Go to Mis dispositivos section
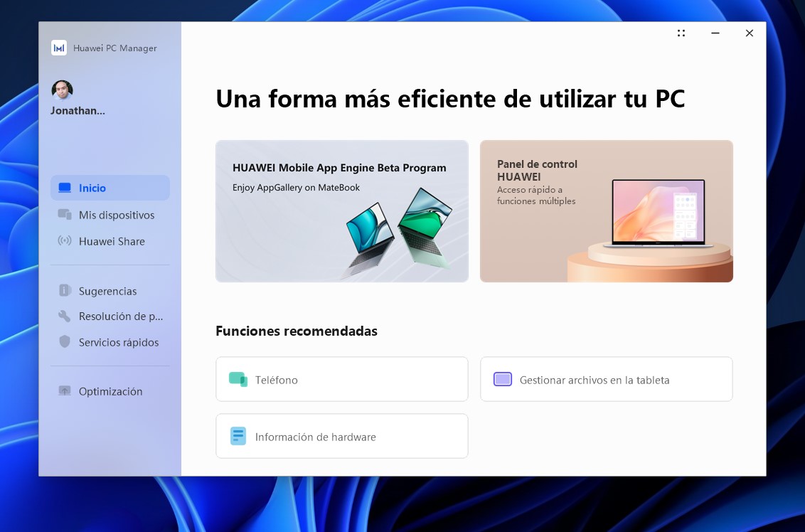This screenshot has width=805, height=532. pos(110,215)
